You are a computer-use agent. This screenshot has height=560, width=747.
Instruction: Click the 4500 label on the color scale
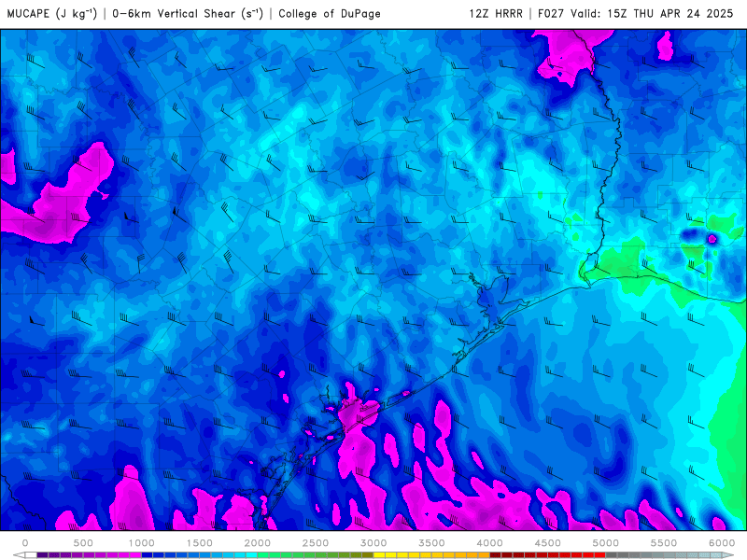pos(548,543)
